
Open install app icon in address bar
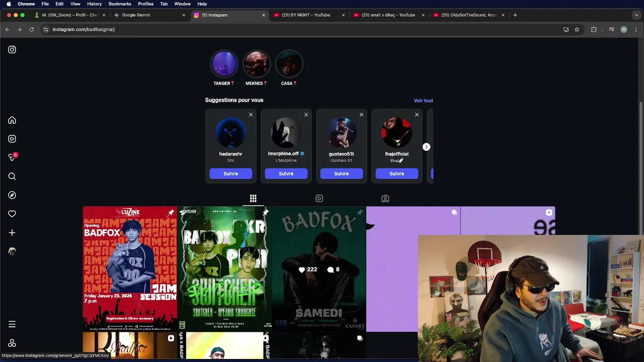pos(566,30)
